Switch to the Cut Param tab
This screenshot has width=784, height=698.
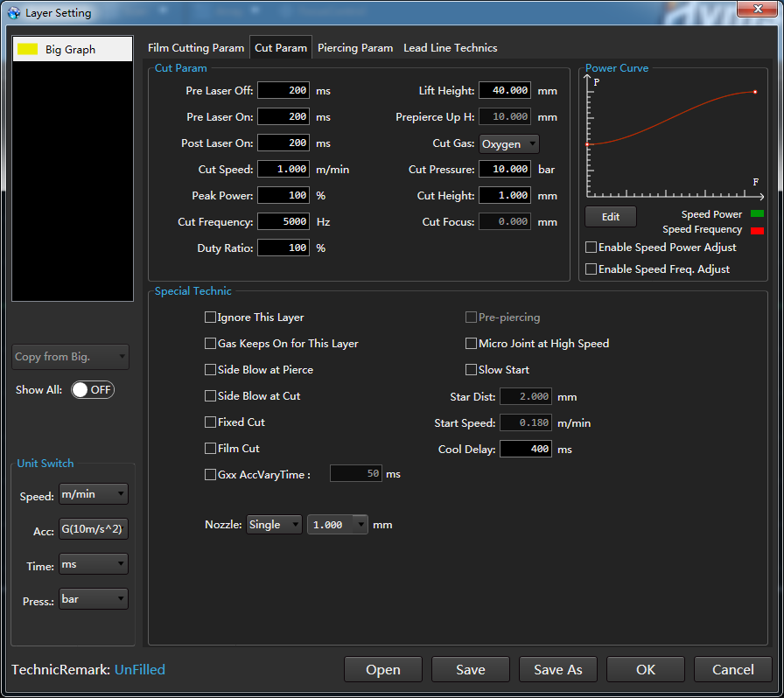click(x=281, y=48)
